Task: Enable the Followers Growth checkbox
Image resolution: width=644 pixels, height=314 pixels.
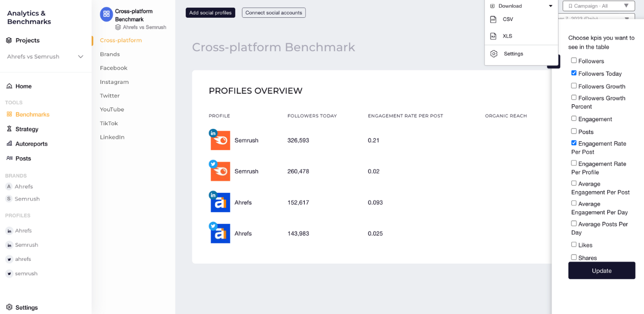Action: [x=574, y=86]
